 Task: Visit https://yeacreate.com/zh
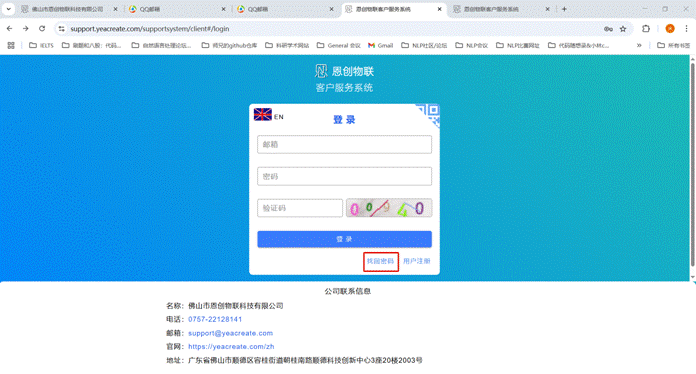[x=231, y=346]
